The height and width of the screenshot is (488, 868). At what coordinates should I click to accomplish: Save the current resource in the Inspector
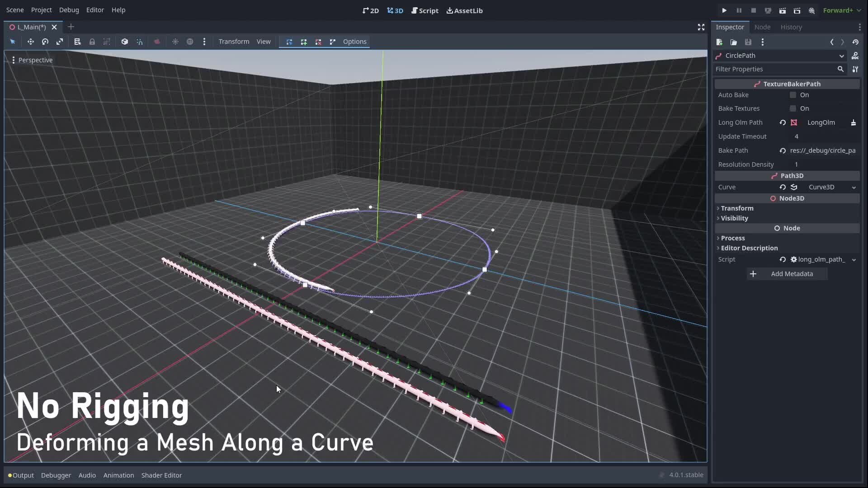[x=748, y=42]
